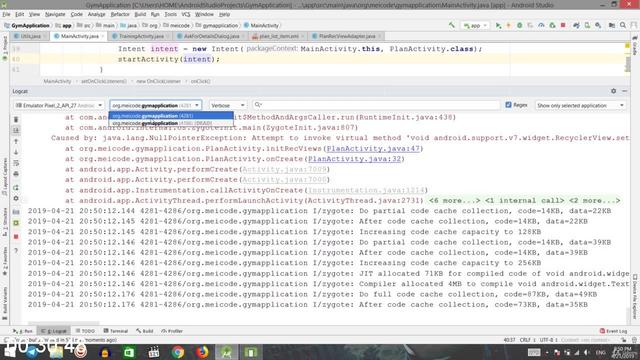
Task: Open the Terminal tool window button
Action: point(116,331)
